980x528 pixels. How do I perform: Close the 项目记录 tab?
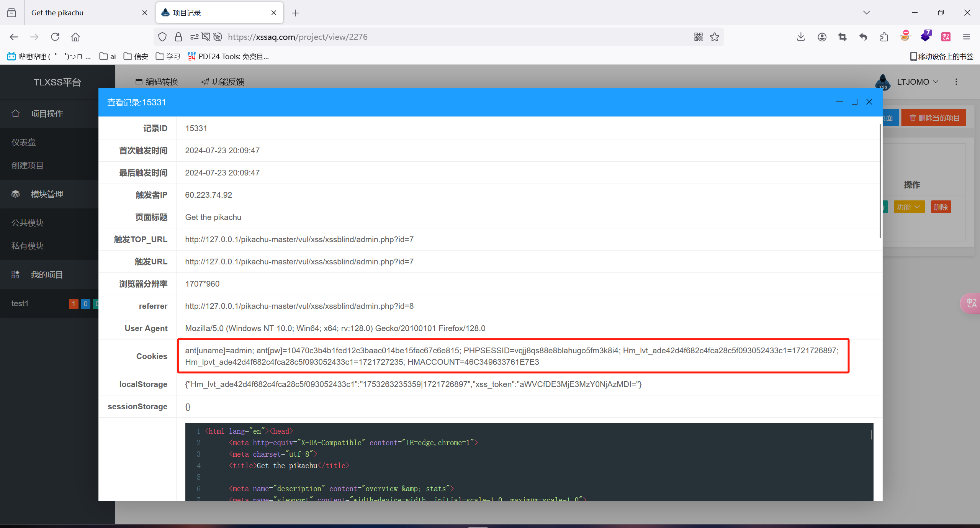(274, 13)
